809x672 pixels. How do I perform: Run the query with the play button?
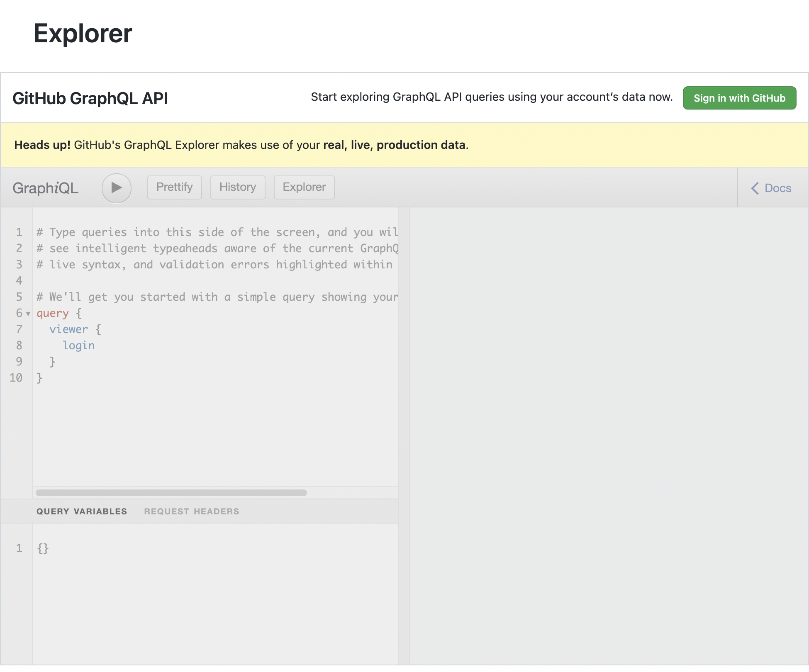coord(117,188)
